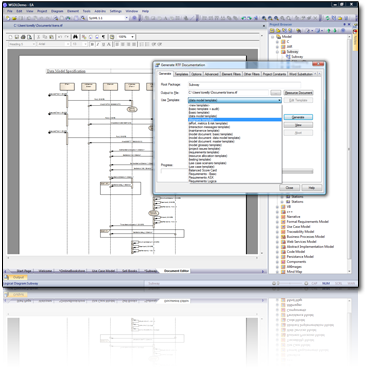Switch to the Templates tab in dialog

[181, 74]
